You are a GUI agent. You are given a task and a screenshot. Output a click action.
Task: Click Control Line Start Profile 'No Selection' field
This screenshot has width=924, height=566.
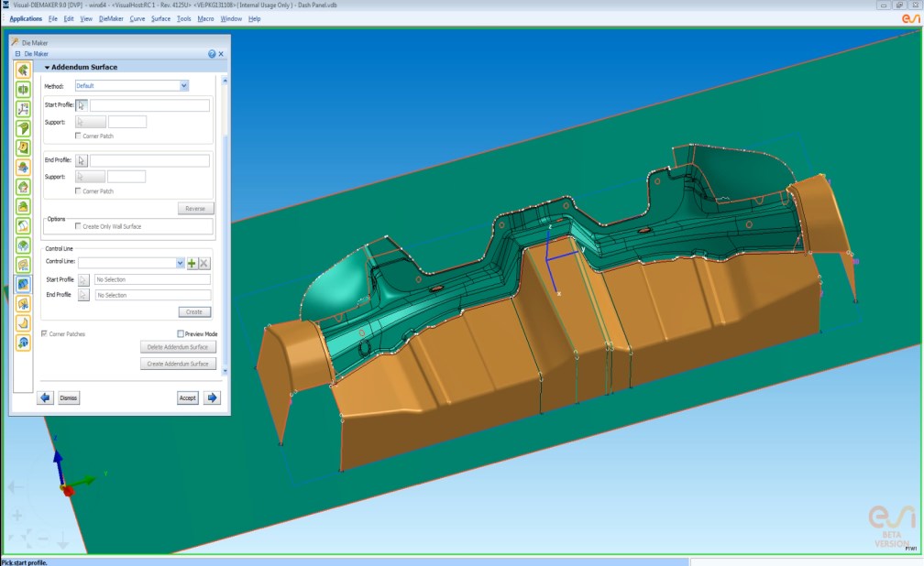coord(152,279)
